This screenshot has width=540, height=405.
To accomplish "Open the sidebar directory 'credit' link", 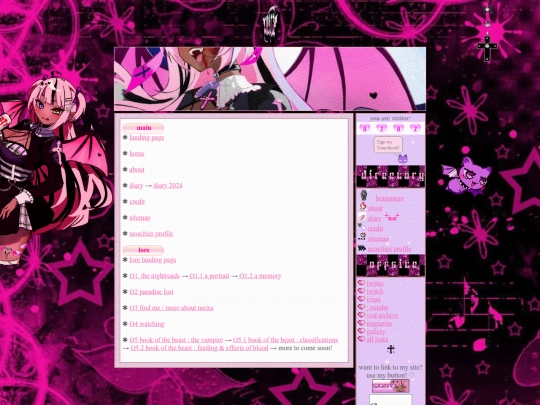I will click(375, 229).
